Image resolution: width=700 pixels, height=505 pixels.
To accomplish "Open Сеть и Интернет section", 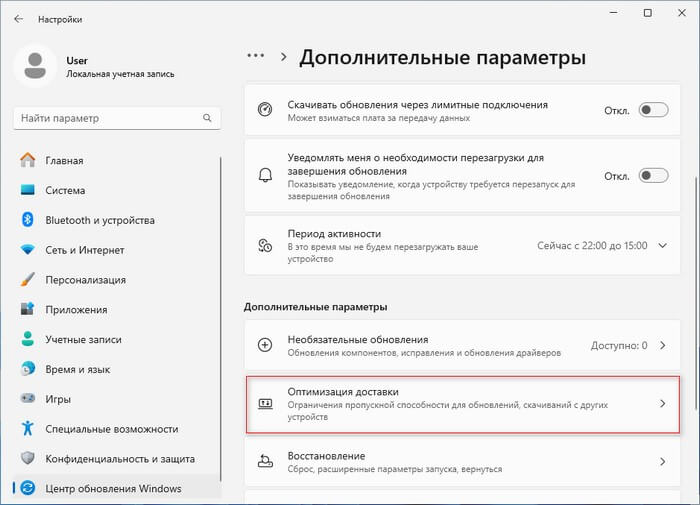I will [117, 250].
